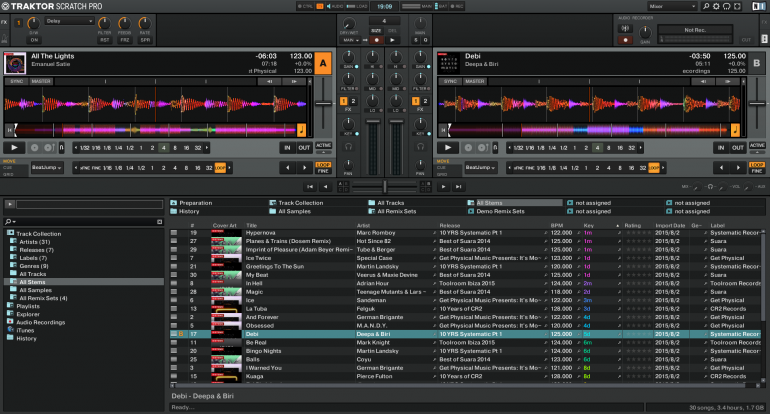Image resolution: width=770 pixels, height=414 pixels.
Task: Select loop size 8 on Deck A
Action: (x=175, y=147)
